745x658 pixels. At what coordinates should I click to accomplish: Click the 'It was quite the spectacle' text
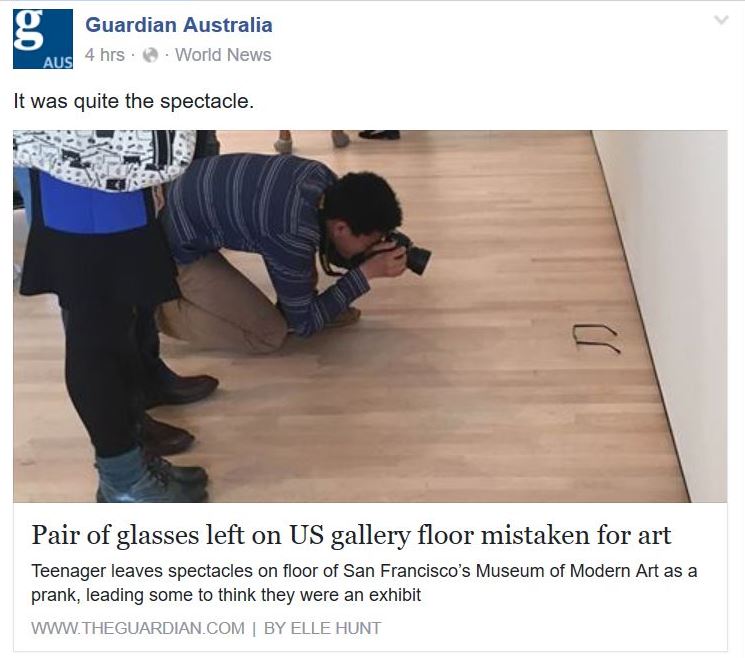(x=134, y=101)
